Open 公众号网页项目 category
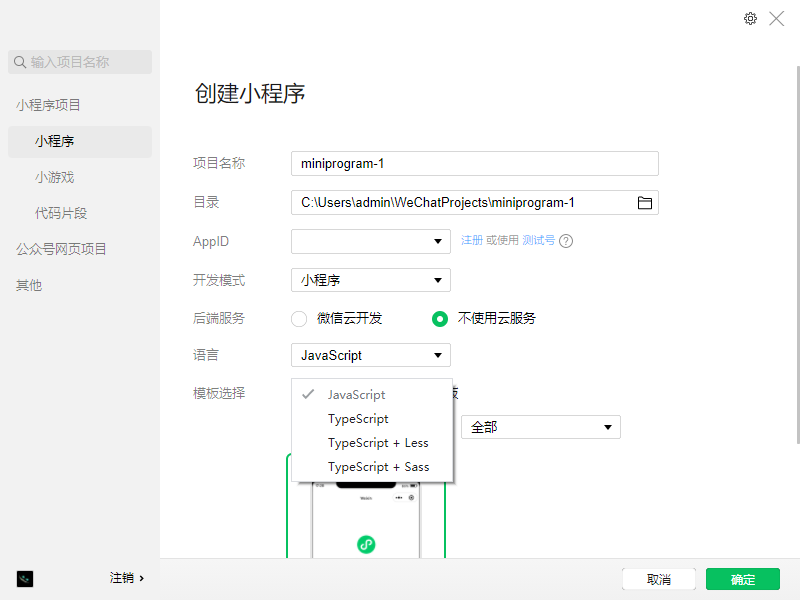This screenshot has width=800, height=600. tap(61, 249)
